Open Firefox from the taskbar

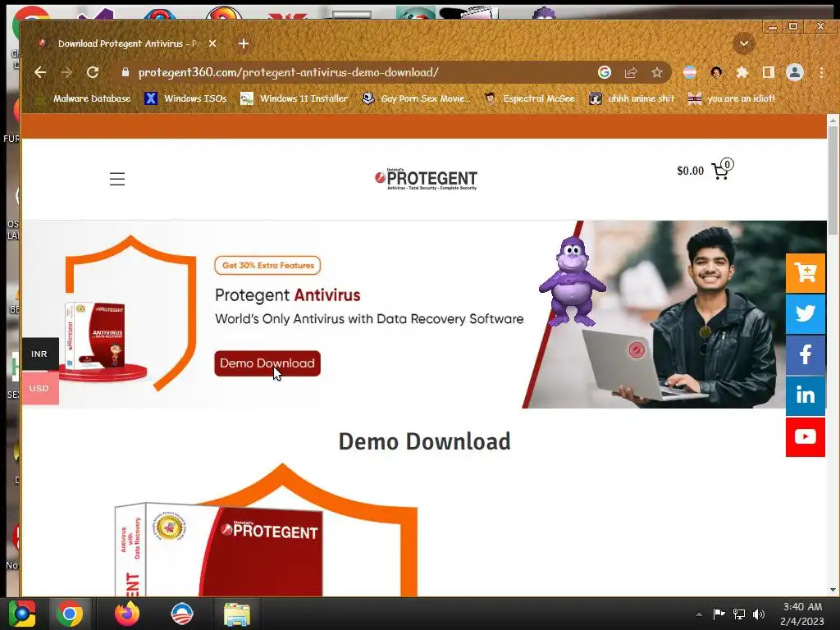127,614
